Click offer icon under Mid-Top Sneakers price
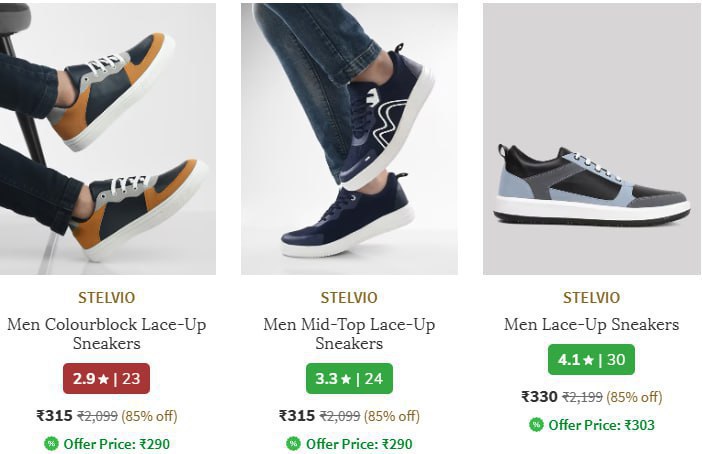 click(x=293, y=444)
